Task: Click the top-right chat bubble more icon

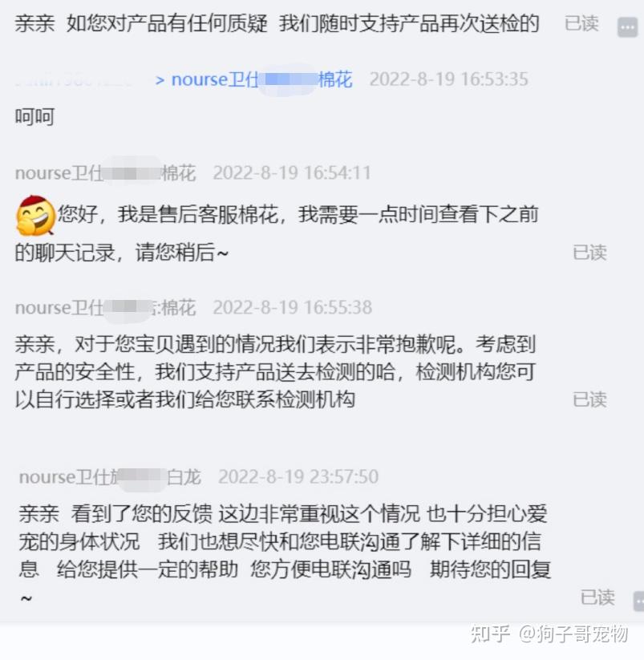Action: (627, 28)
